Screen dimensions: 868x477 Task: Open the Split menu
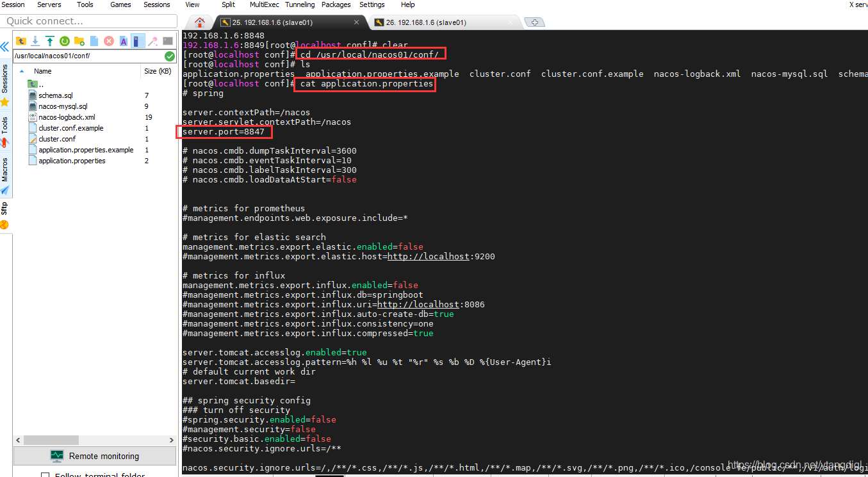[x=228, y=4]
